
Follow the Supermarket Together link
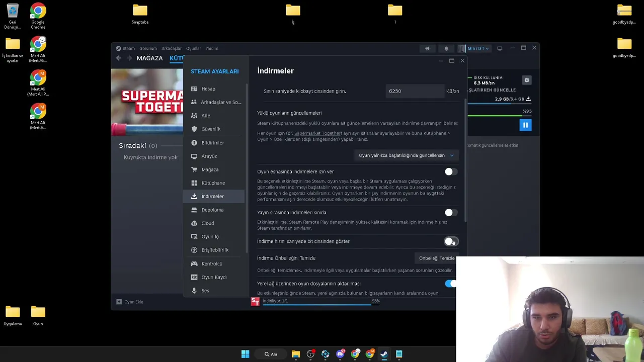click(x=317, y=133)
